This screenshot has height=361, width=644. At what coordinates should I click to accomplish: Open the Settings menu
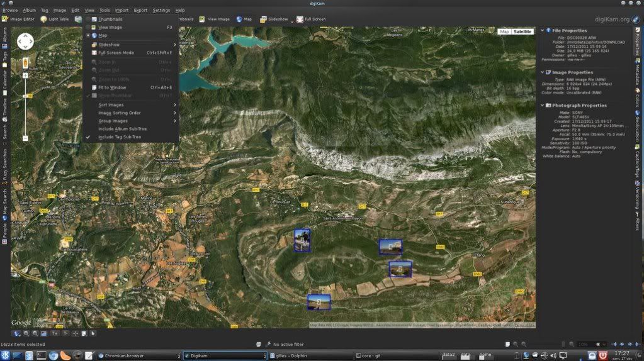(x=161, y=10)
